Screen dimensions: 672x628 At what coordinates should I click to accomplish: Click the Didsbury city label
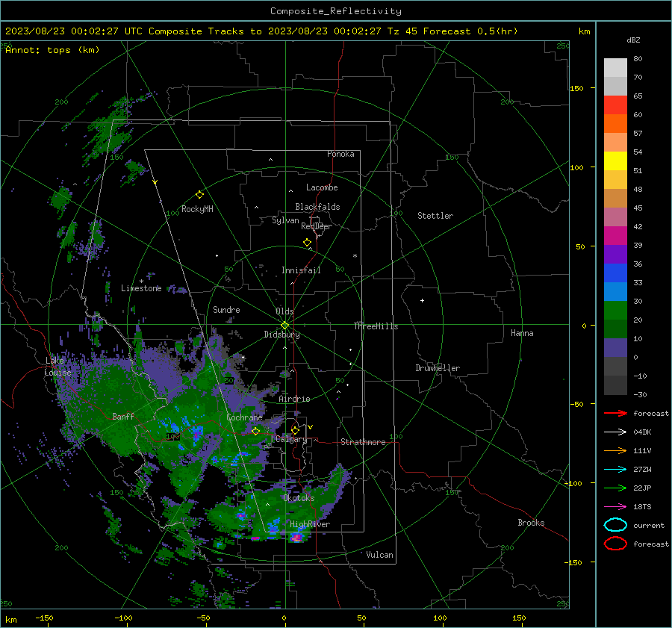[281, 335]
